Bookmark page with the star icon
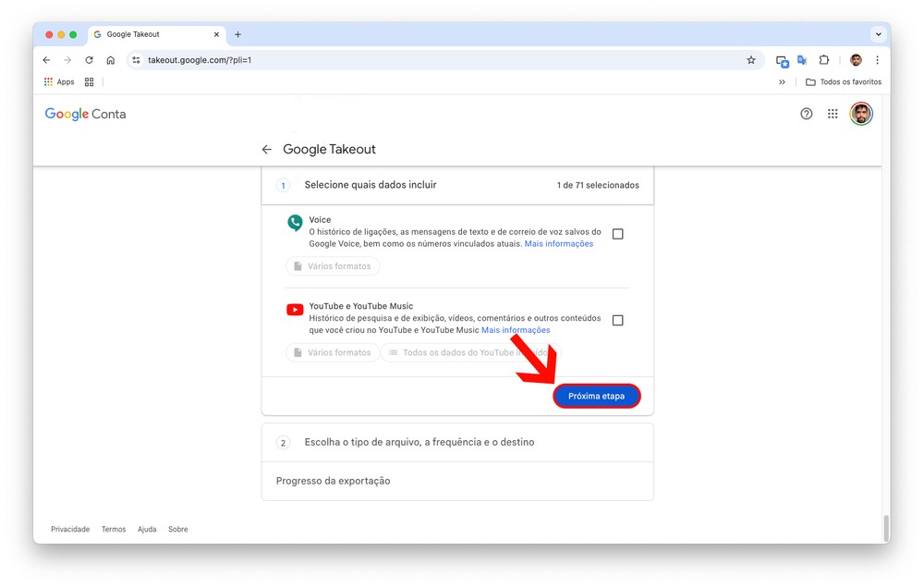This screenshot has width=924, height=588. [751, 60]
